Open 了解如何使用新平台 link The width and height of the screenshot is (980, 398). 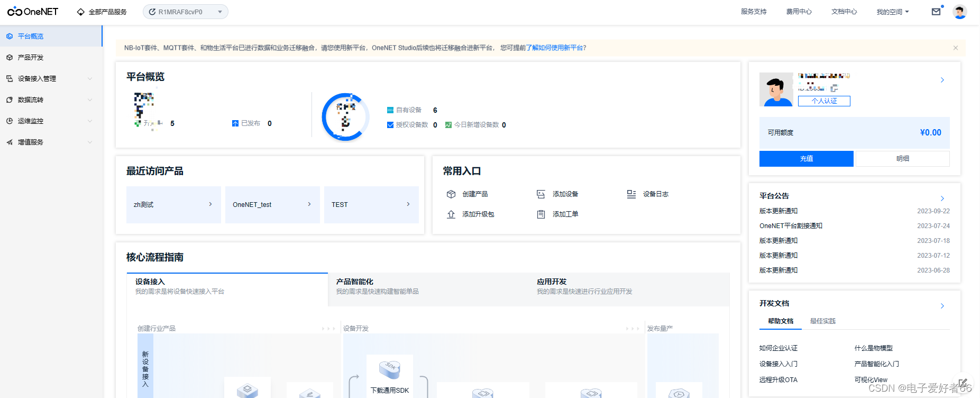coord(554,48)
